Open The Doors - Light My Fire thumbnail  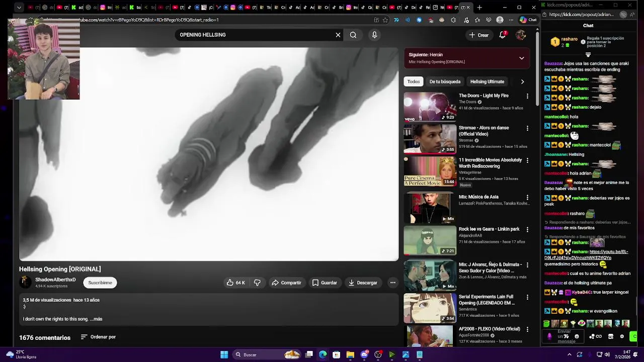[430, 107]
